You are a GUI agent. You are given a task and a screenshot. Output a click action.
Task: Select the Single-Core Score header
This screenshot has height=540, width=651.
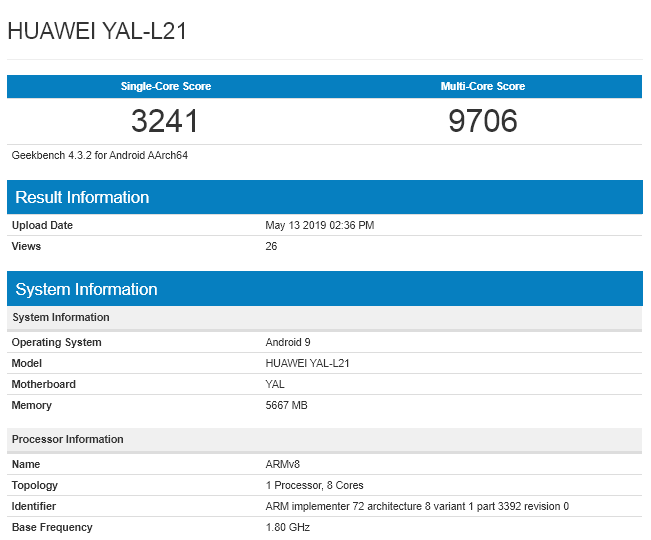pos(166,87)
